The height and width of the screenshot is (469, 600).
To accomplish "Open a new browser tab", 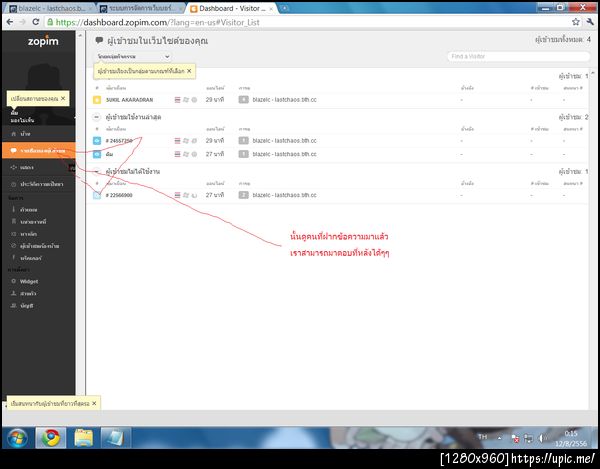I will point(285,8).
